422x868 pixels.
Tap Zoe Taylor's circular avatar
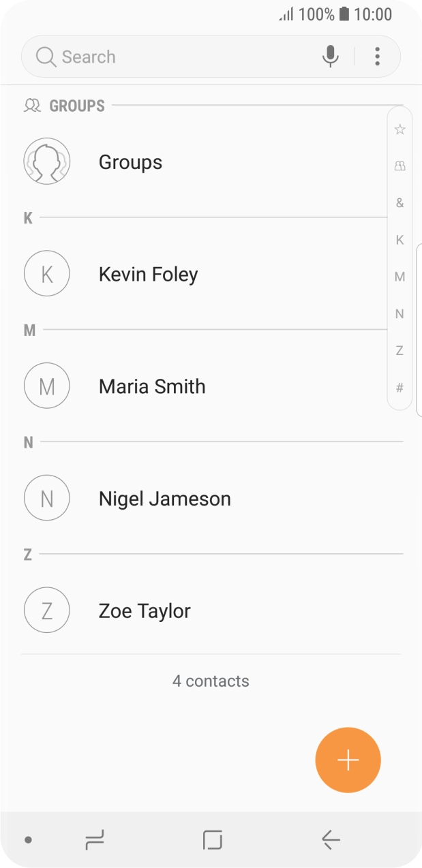point(46,610)
